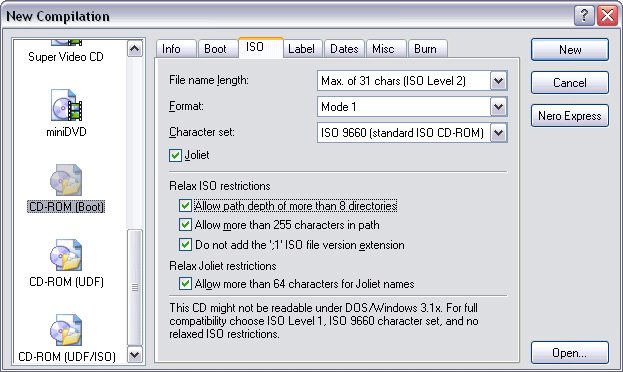Go to the Misc tab

coord(386,49)
